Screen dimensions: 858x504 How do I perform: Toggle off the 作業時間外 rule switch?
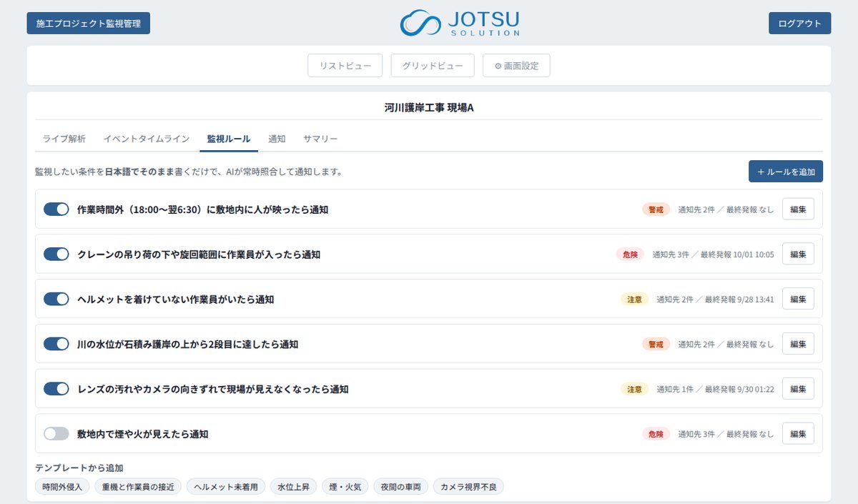tap(56, 209)
